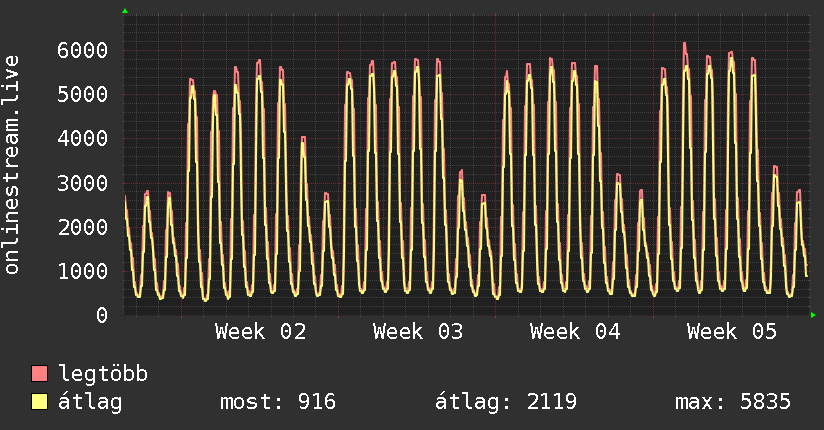Click the 'most: 916' current value
Screen dimensions: 824x430
pyautogui.click(x=277, y=402)
